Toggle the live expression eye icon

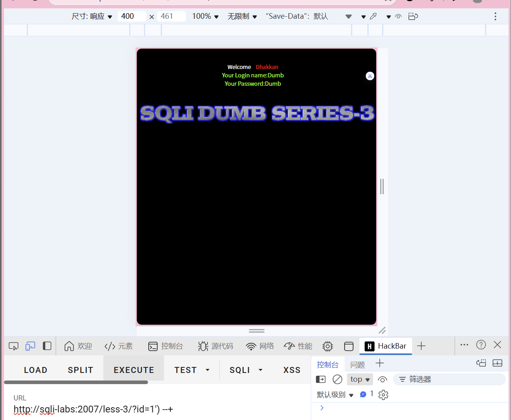pos(383,379)
